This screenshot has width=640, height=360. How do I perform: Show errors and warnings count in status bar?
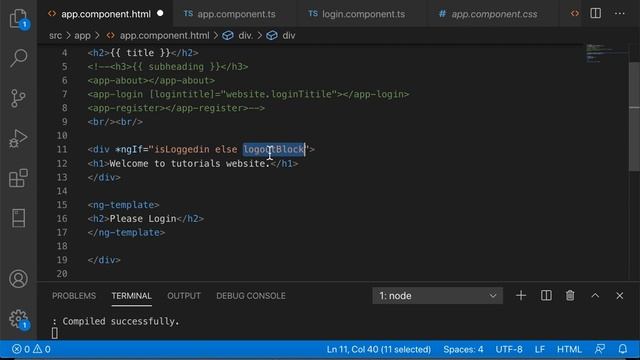point(31,349)
